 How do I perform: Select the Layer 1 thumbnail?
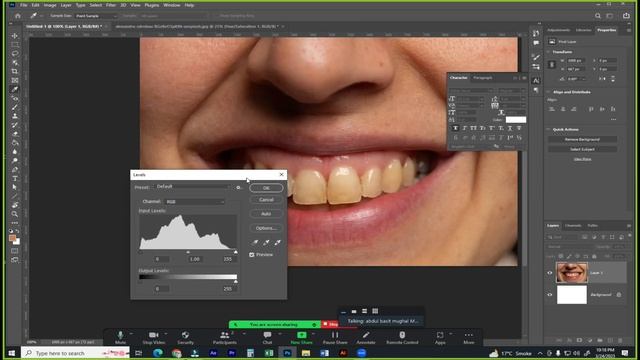pos(572,273)
